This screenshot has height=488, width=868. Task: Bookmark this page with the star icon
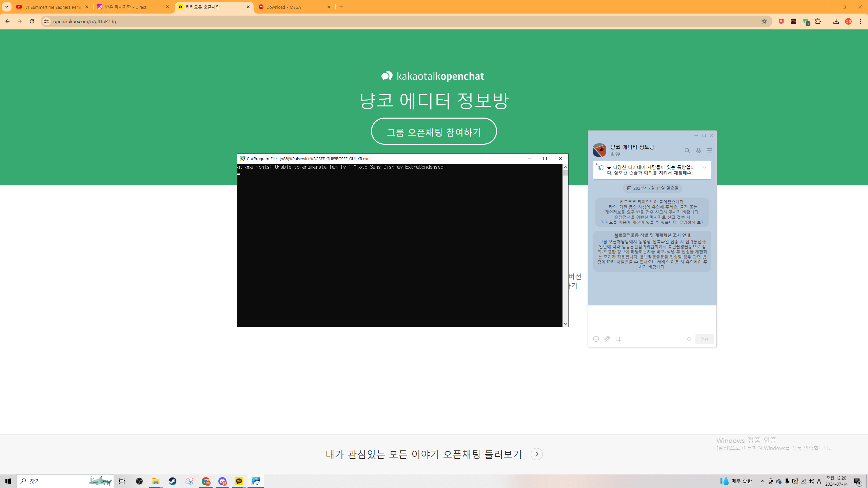pyautogui.click(x=764, y=21)
